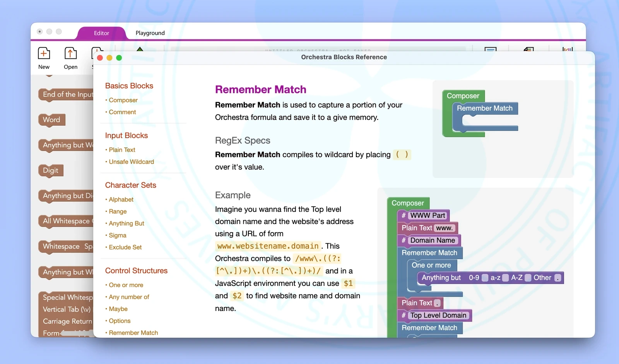Click the WWW Part comment field
The image size is (619, 364).
coord(428,215)
